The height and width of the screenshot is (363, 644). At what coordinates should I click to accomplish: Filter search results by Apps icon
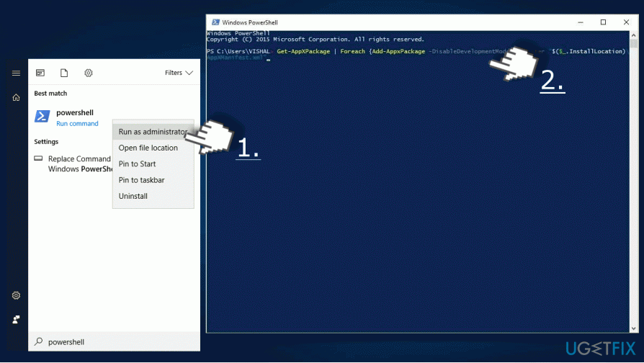coord(40,73)
